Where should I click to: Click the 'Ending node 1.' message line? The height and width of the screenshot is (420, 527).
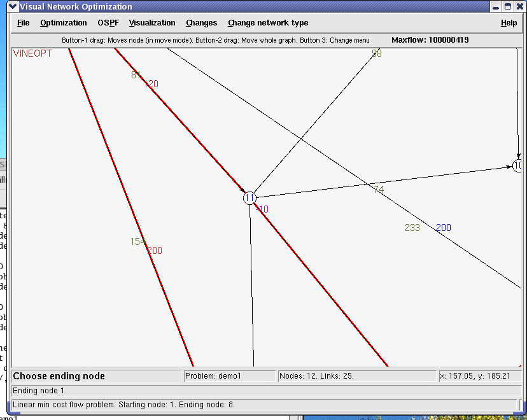click(266, 391)
